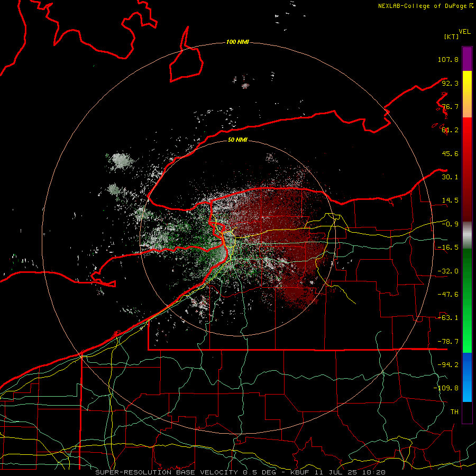
Task: Click the VEL legend heading
Action: click(464, 32)
